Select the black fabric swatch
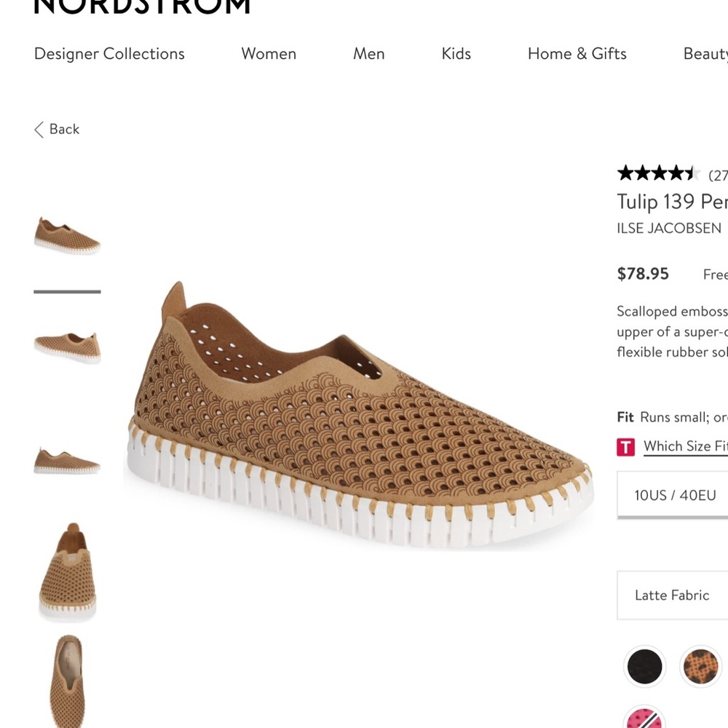The width and height of the screenshot is (728, 728). pyautogui.click(x=645, y=666)
